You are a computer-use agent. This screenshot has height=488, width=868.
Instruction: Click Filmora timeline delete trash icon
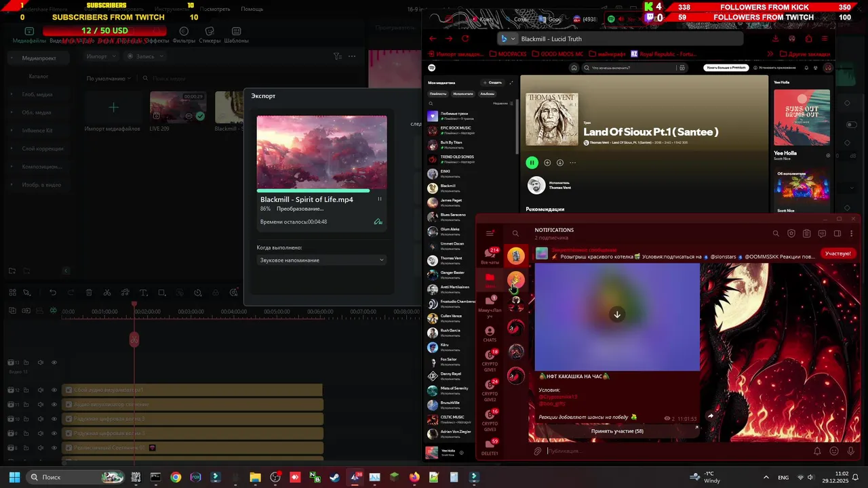click(x=89, y=293)
